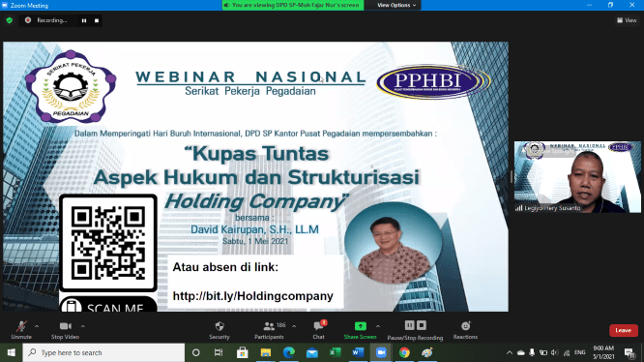Pause recording from the top-left indicator
The image size is (644, 362).
(x=84, y=20)
